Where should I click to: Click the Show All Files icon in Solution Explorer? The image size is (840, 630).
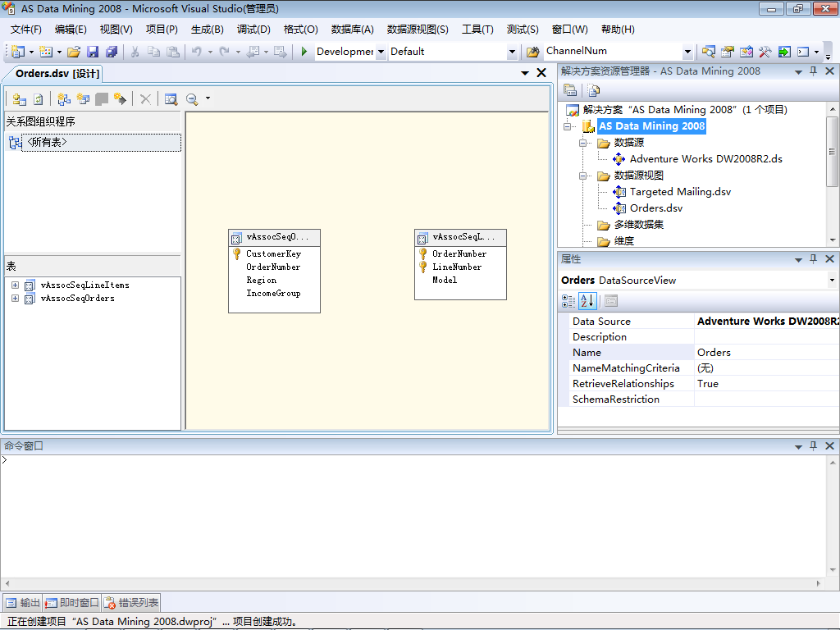[x=594, y=90]
